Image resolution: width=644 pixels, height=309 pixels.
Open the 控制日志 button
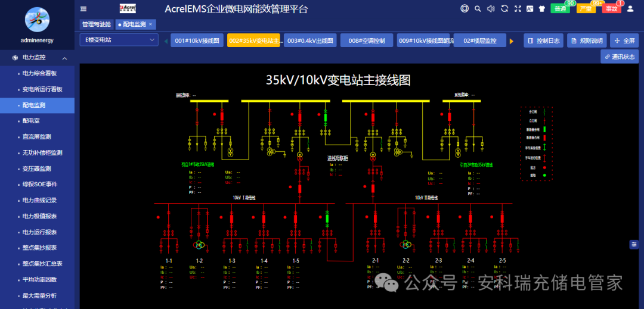coord(543,40)
